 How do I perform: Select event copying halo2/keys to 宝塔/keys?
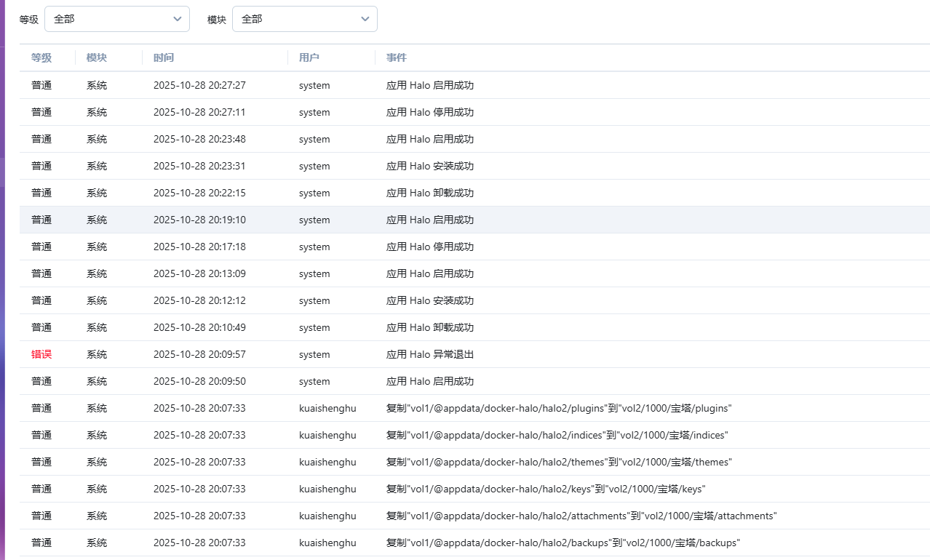(x=546, y=489)
